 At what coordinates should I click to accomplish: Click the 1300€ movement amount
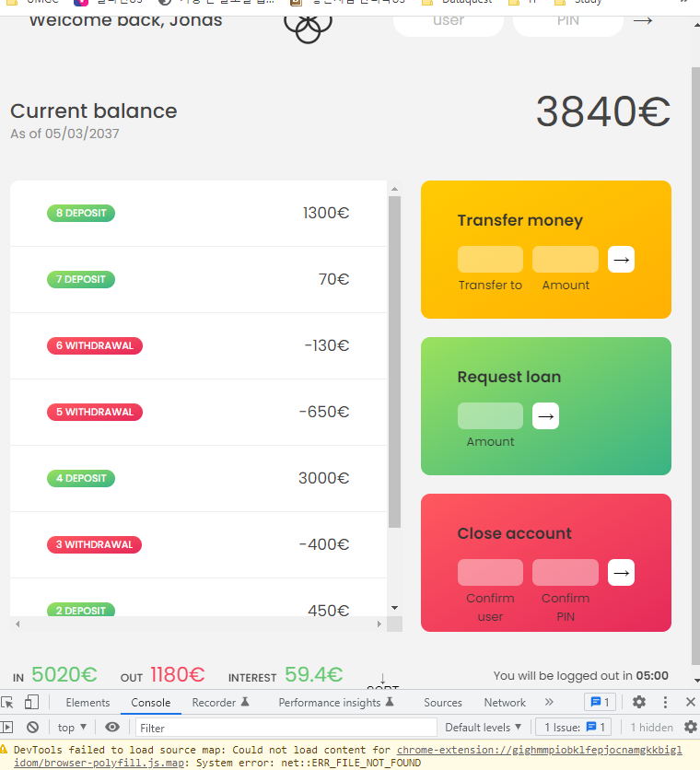326,213
